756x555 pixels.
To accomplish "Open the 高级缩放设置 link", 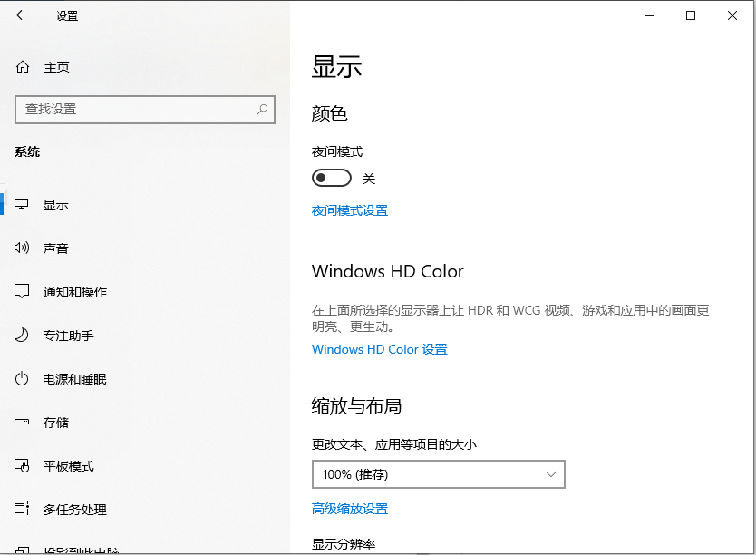I will click(x=350, y=509).
